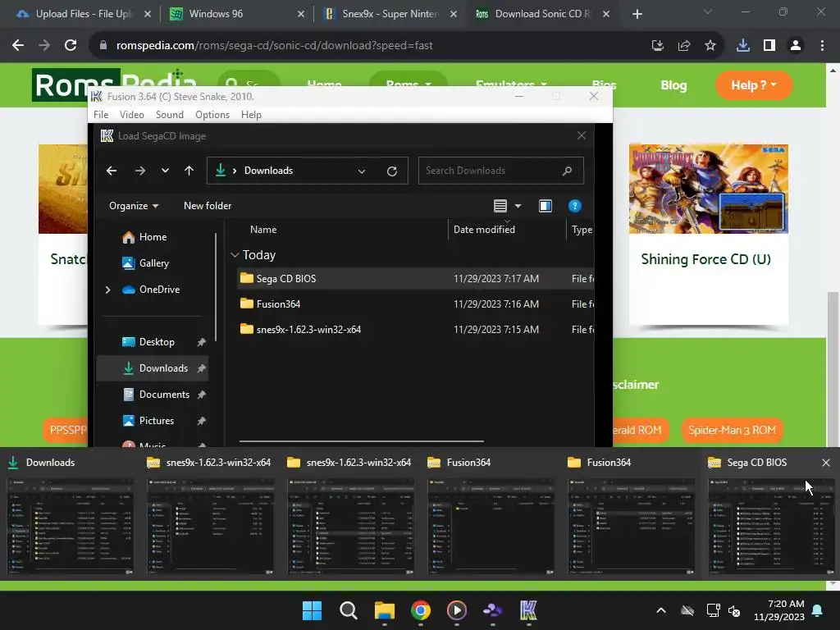Open Chrome downloads icon
840x630 pixels.
(743, 46)
